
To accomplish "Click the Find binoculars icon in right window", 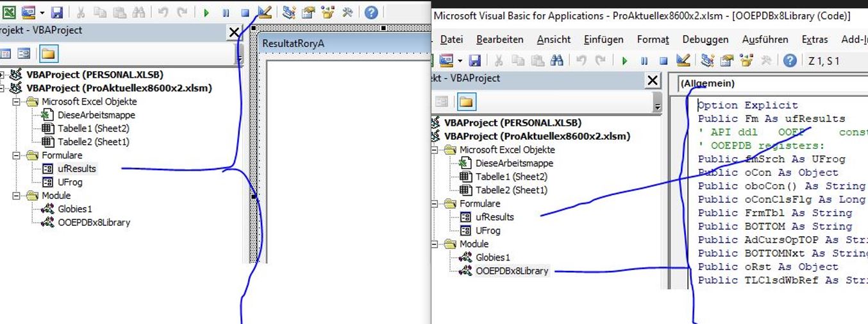I will [556, 61].
